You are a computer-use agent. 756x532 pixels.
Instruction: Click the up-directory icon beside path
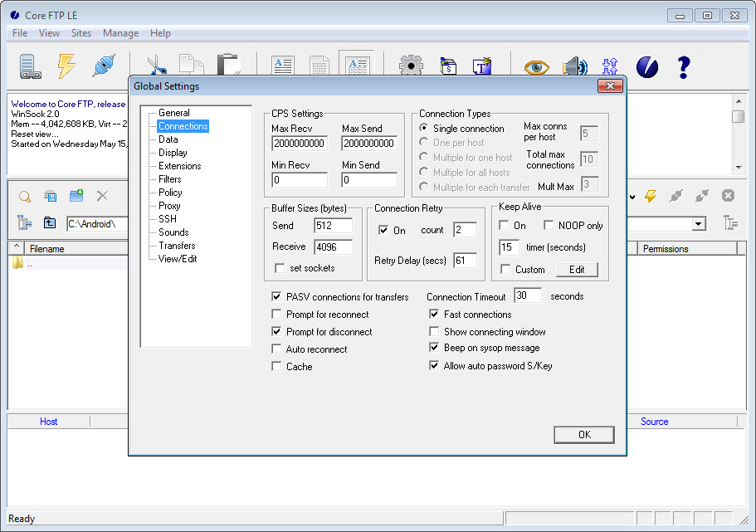50,222
